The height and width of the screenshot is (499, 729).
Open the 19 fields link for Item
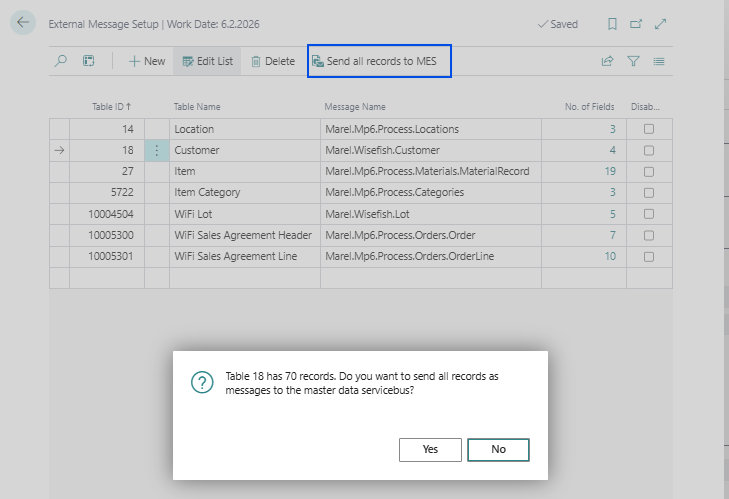[x=609, y=171]
